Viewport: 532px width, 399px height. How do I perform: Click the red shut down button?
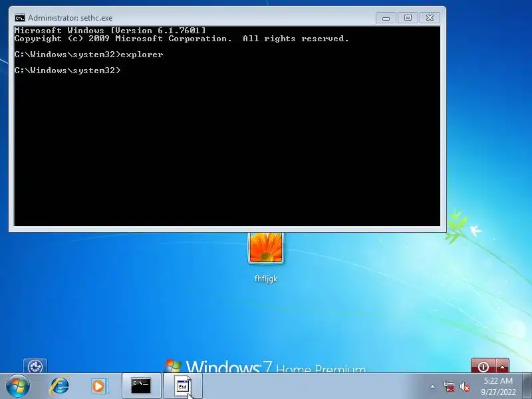click(483, 365)
